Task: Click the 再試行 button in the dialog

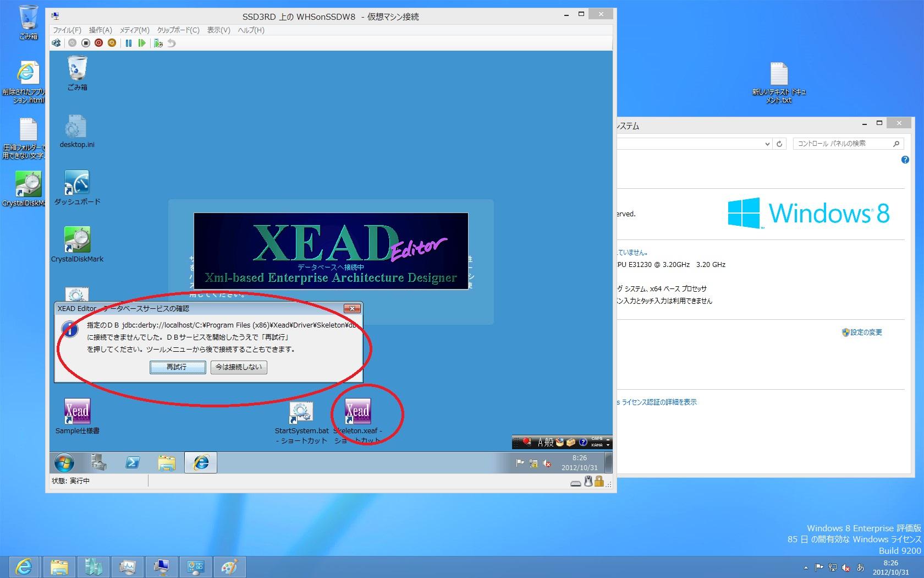Action: click(x=178, y=367)
